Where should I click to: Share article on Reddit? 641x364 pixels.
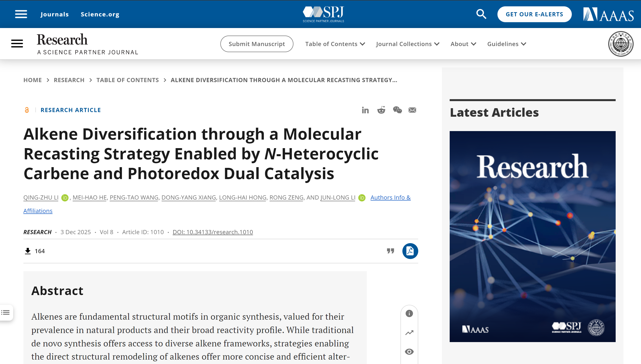click(x=381, y=110)
